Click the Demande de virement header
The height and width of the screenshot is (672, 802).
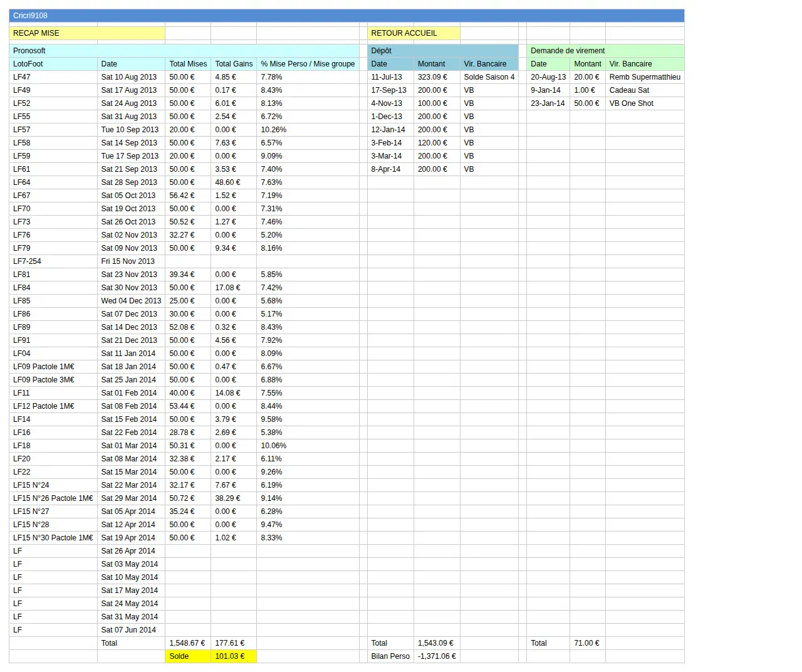coord(605,51)
